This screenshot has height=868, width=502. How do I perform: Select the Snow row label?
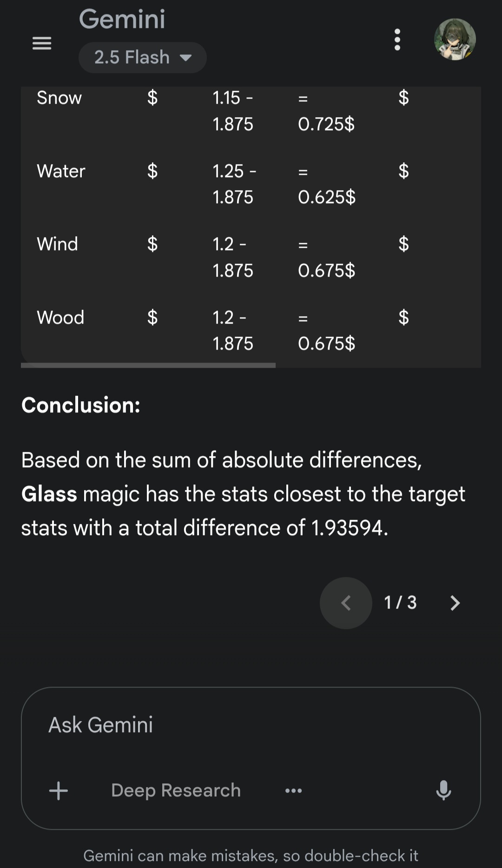59,98
